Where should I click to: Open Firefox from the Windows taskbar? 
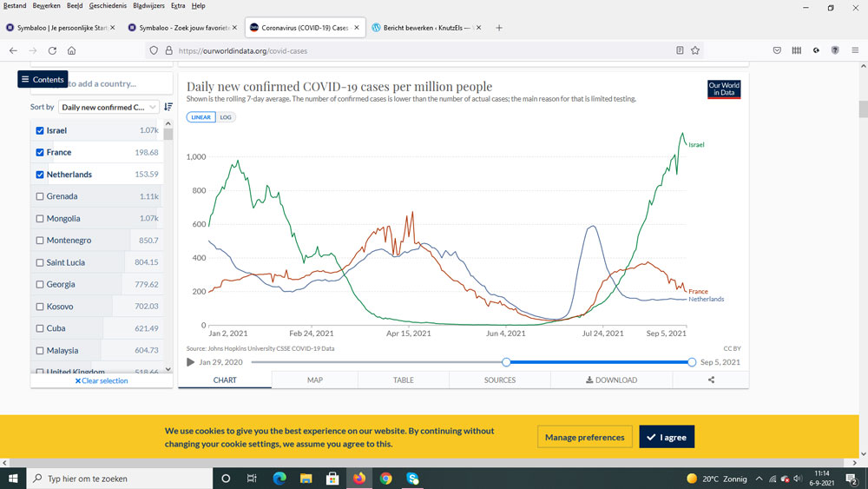click(358, 479)
